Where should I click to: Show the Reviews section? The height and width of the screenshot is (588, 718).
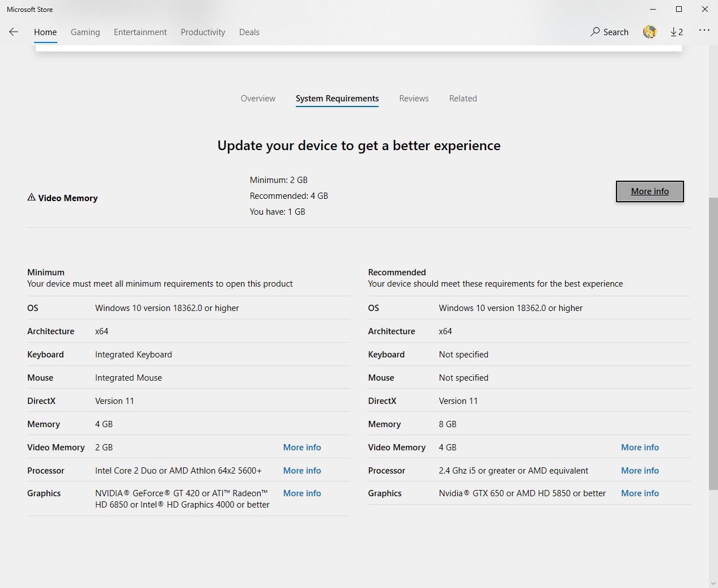pos(414,99)
